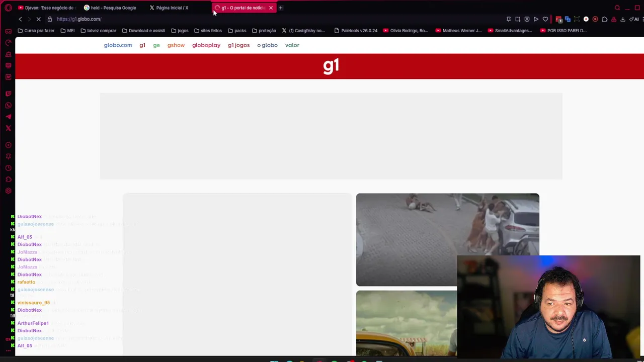The width and height of the screenshot is (644, 362).
Task: Select valor in the Globo top nav
Action: (292, 45)
